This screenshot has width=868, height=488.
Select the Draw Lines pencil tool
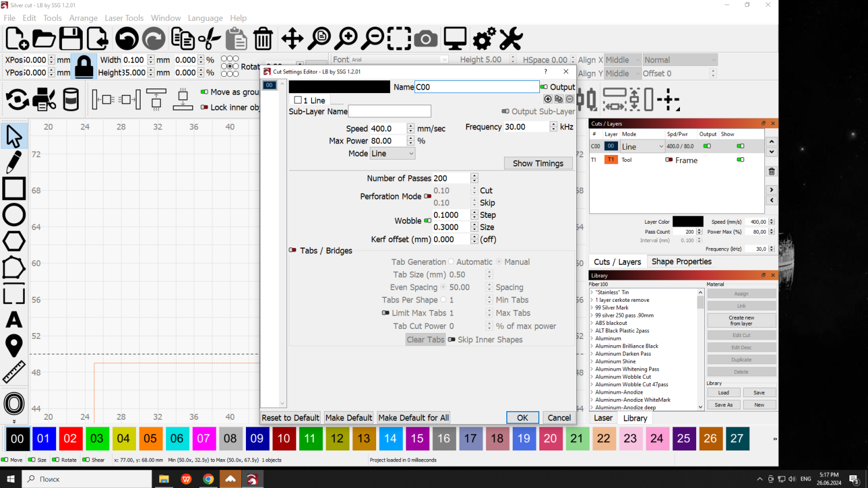click(x=14, y=162)
